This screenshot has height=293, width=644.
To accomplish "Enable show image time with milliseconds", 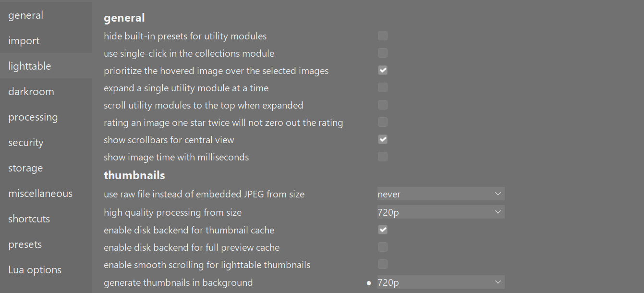I will tap(383, 157).
